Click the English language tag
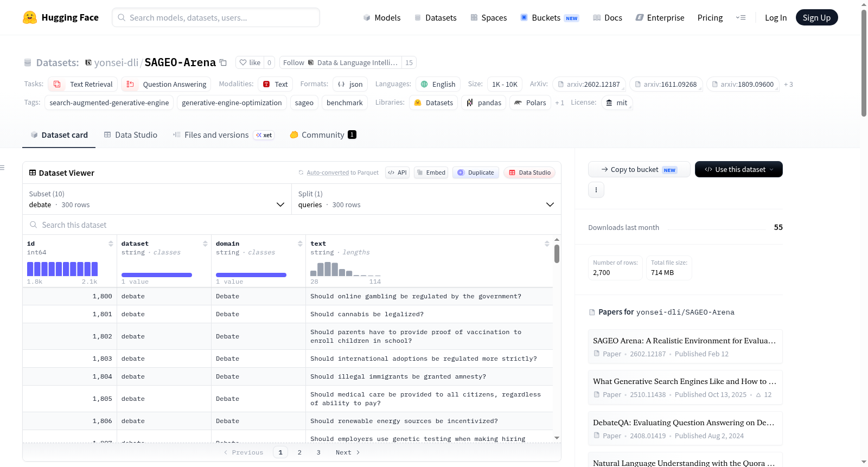This screenshot has height=467, width=868. [438, 84]
